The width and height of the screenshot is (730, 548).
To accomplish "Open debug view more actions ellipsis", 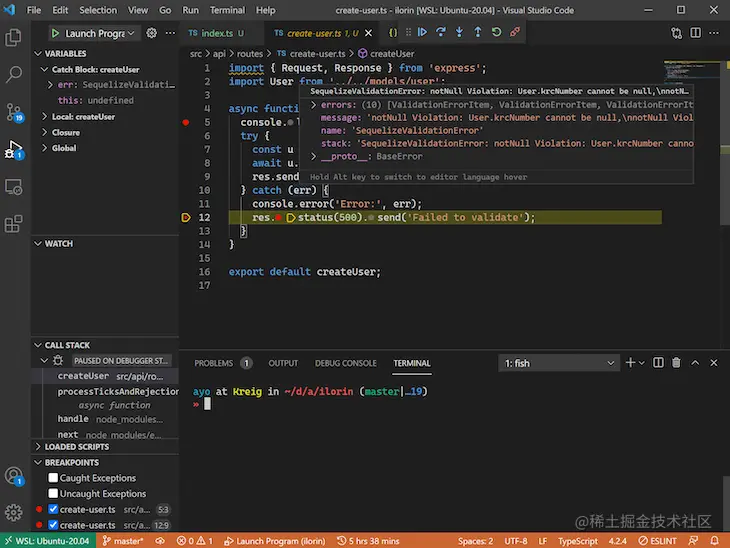I will tap(170, 33).
